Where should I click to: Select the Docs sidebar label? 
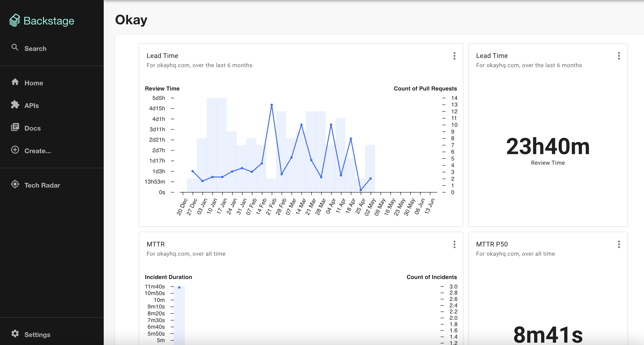[33, 128]
